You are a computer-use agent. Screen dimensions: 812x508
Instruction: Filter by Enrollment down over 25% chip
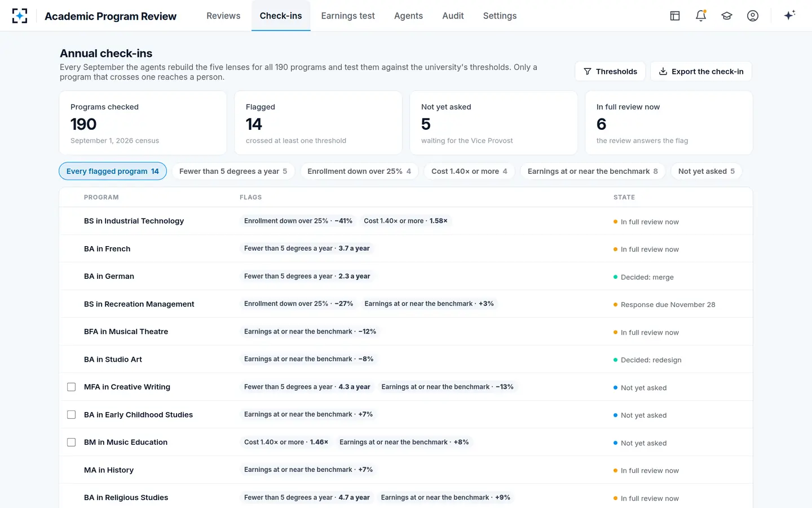(x=359, y=171)
